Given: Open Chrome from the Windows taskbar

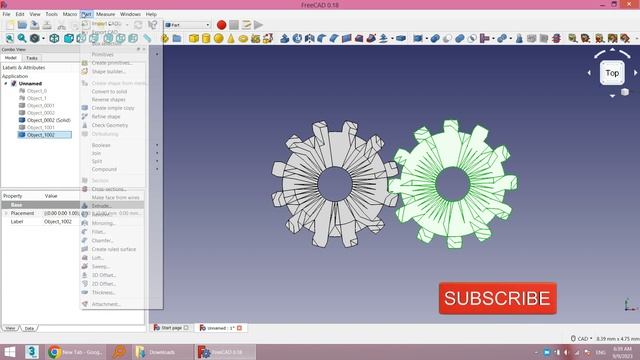Looking at the screenshot, I should click(x=76, y=352).
